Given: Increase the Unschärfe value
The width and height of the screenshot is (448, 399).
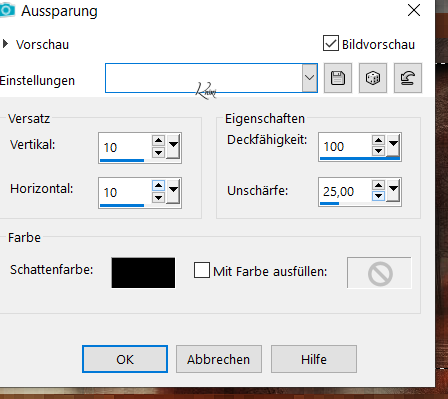Looking at the screenshot, I should (378, 185).
